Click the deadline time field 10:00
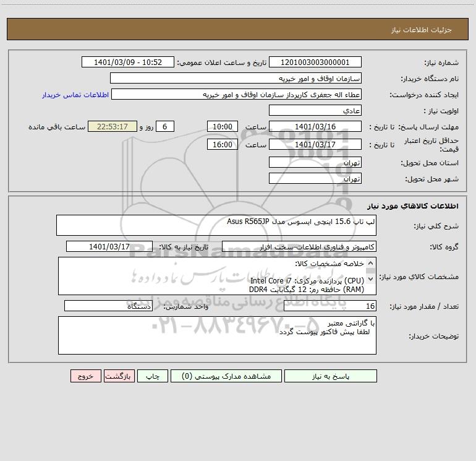Viewport: 476px width, 461px height. tap(222, 126)
